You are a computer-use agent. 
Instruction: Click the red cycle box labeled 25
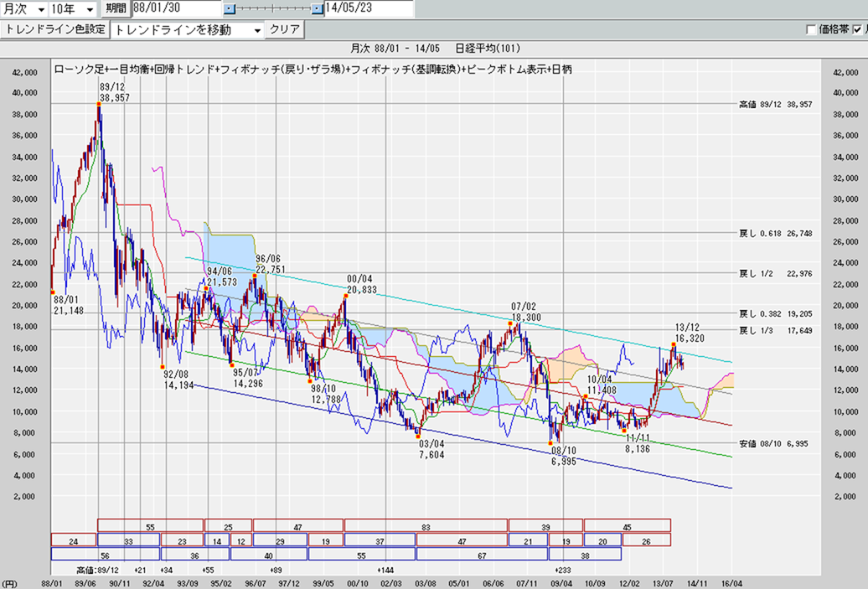[x=228, y=526]
